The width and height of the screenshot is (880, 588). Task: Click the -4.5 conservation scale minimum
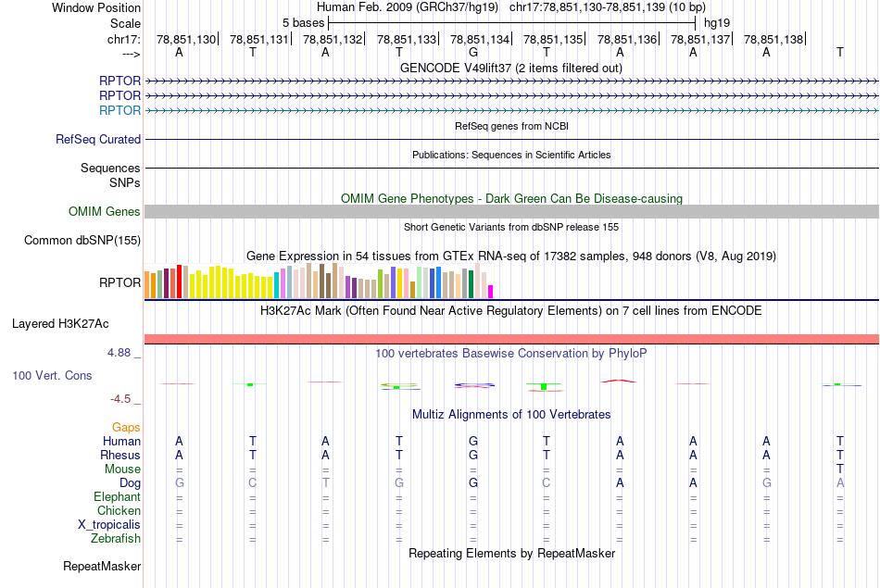tap(120, 399)
